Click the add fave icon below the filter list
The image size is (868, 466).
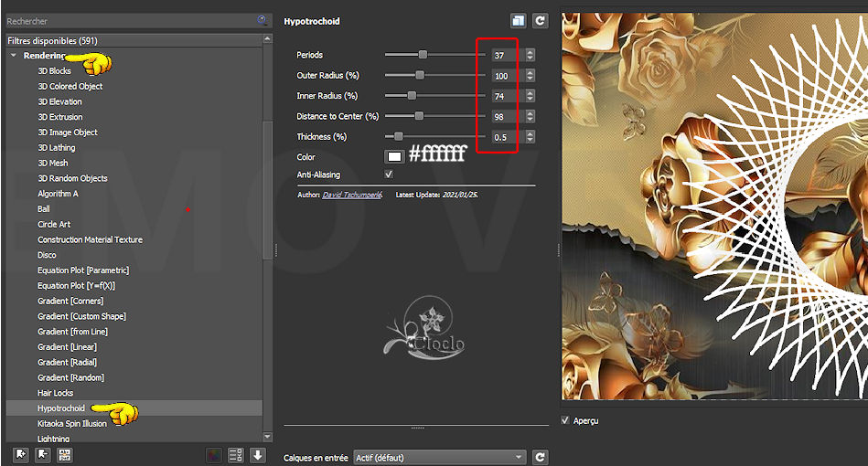(x=22, y=455)
